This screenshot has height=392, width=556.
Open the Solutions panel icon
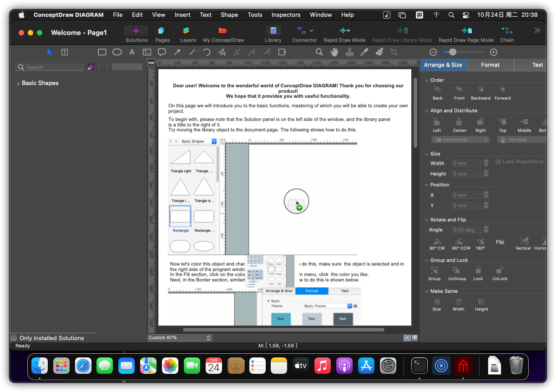click(x=136, y=31)
